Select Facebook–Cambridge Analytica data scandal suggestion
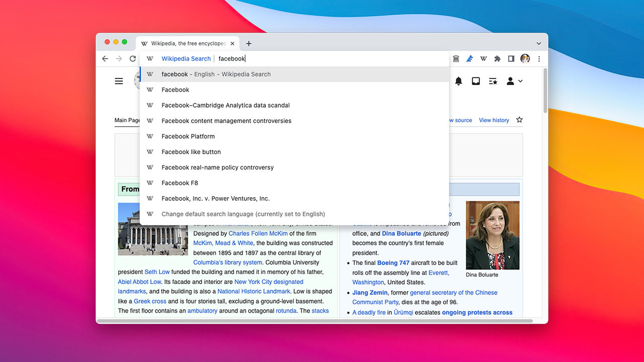 (x=294, y=105)
